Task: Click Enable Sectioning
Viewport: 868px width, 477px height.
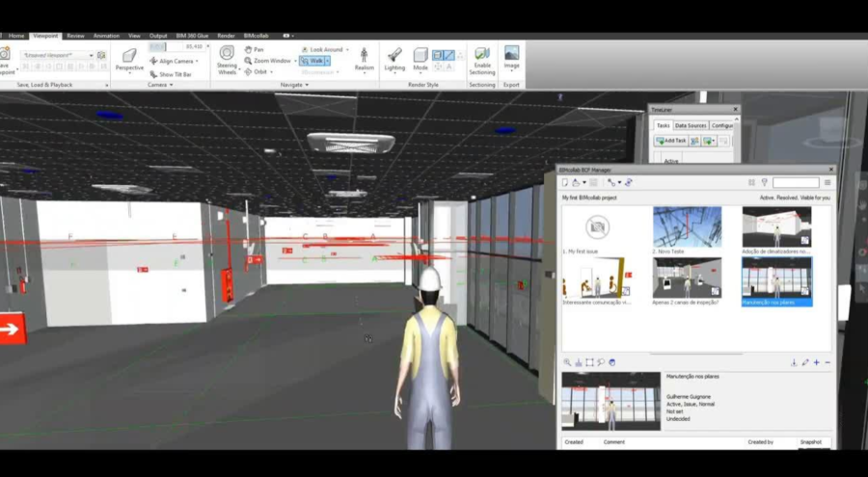Action: [482, 61]
